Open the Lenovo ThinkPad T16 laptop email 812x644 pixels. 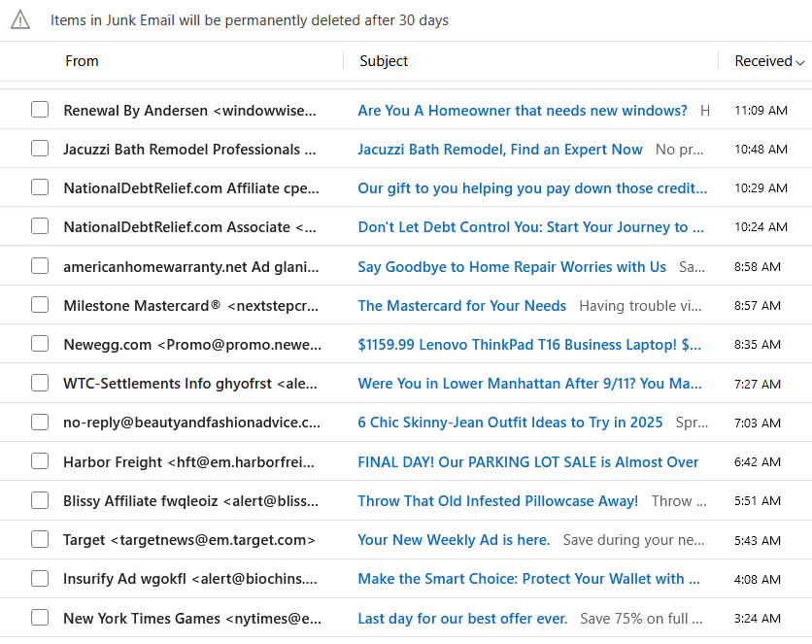[x=529, y=344]
